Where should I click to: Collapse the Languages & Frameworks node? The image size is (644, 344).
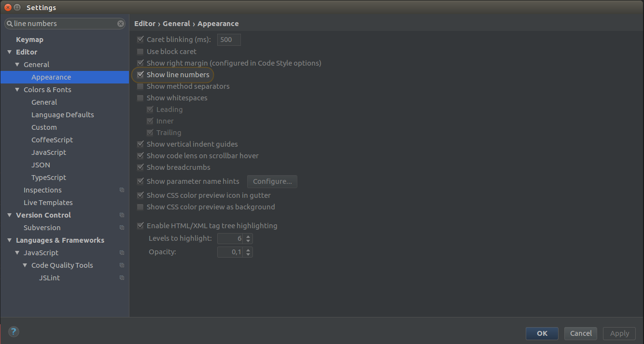tap(10, 240)
